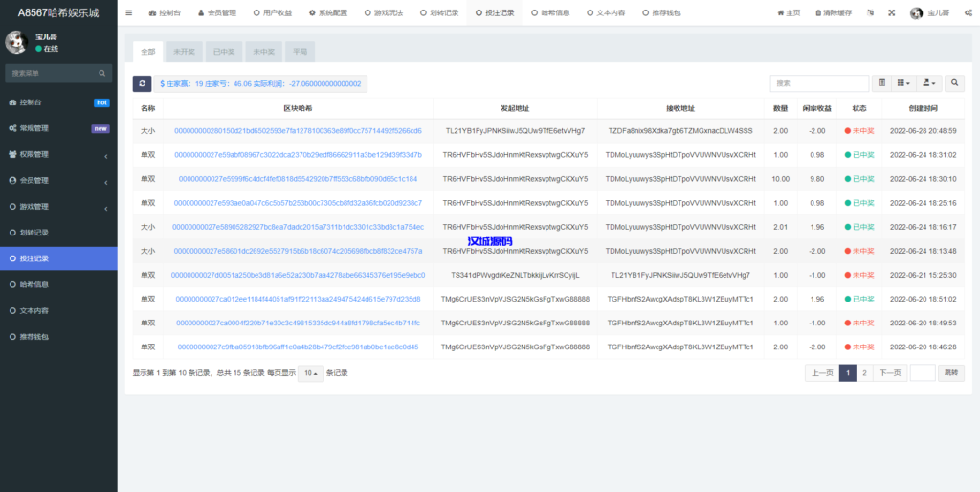Image resolution: width=980 pixels, height=492 pixels.
Task: Open block hash link ending 9238c7
Action: [x=299, y=203]
